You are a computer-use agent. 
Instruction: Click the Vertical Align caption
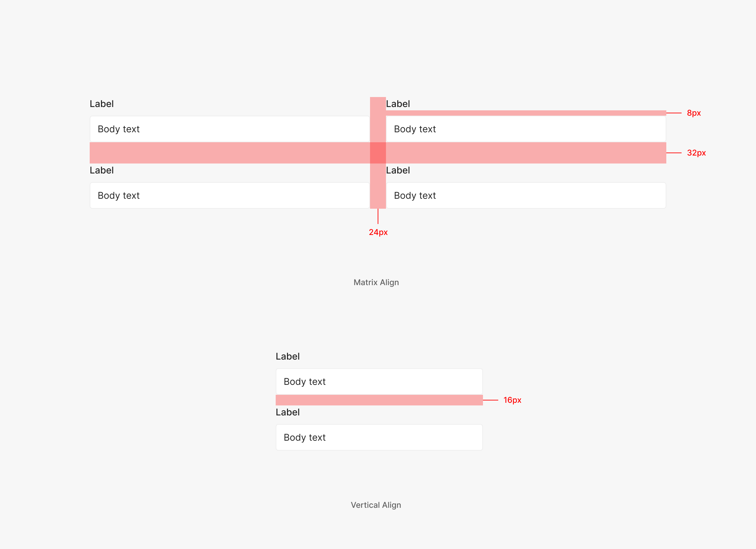tap(376, 505)
